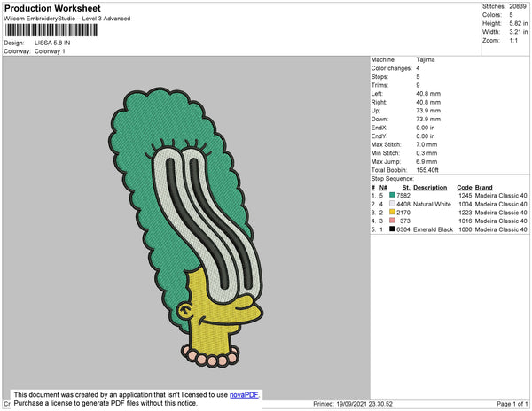Click the Up value '73.9 mm'
The height and width of the screenshot is (411, 532).
tap(428, 111)
